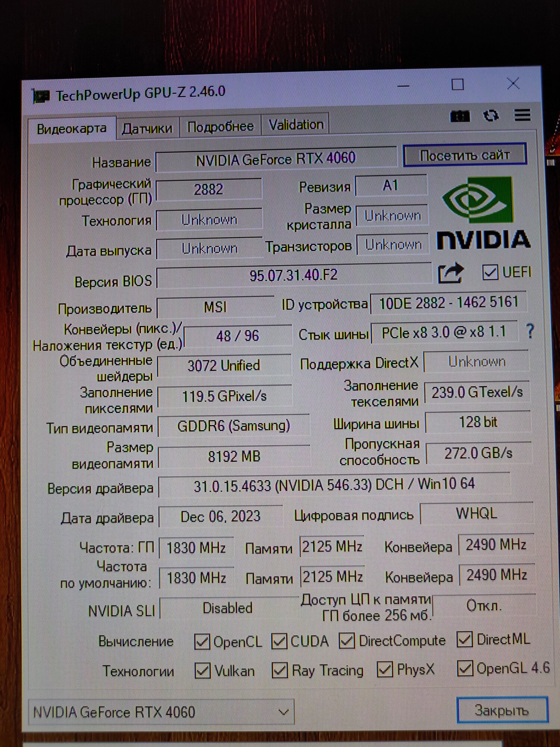Toggle the DirectML checkbox
Viewport: 560px width, 747px height.
tap(465, 639)
